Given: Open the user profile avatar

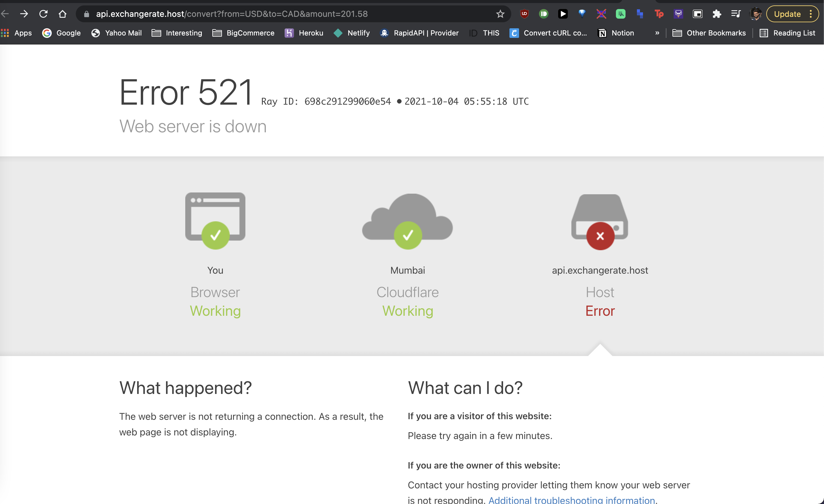Looking at the screenshot, I should (755, 14).
